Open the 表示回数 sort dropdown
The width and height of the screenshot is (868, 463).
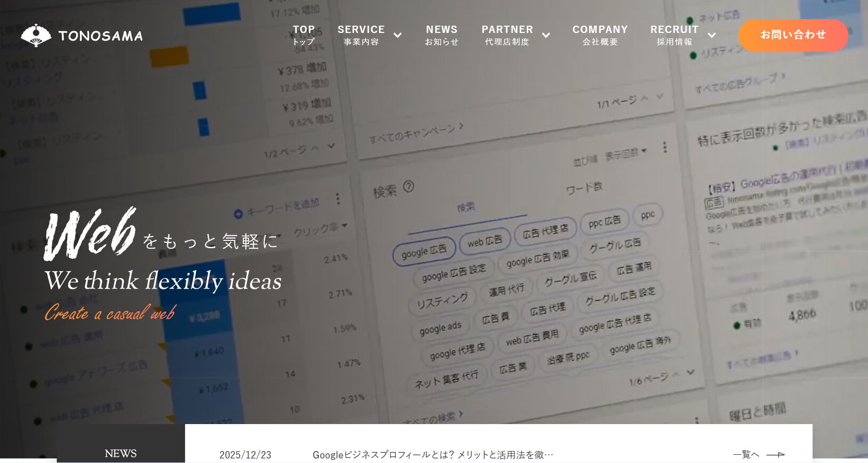pos(626,154)
